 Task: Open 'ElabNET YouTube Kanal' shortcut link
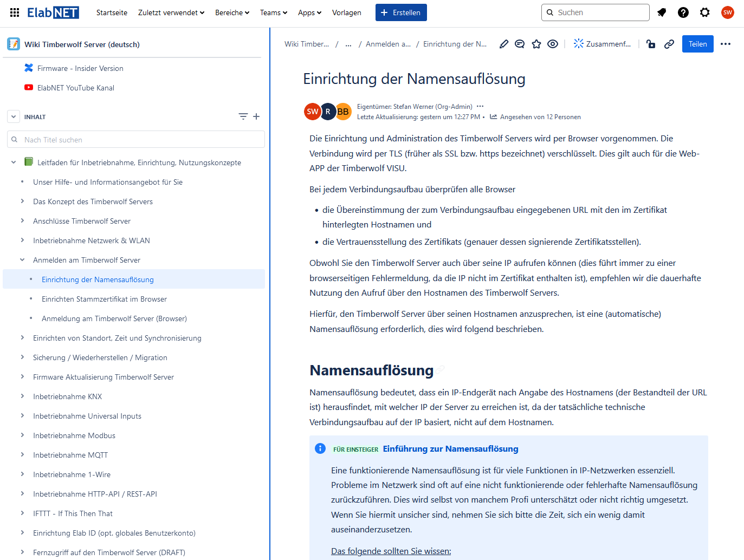tap(76, 88)
